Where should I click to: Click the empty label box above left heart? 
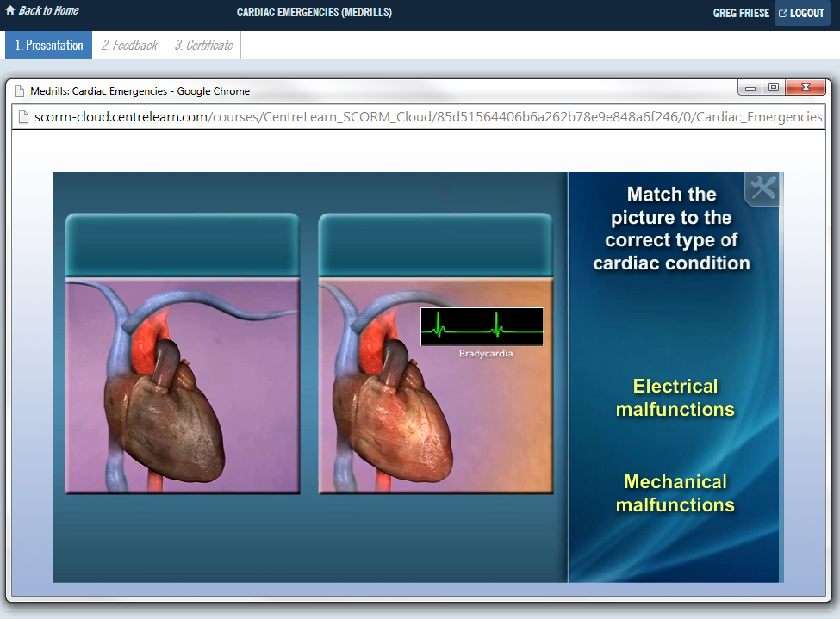click(x=182, y=245)
